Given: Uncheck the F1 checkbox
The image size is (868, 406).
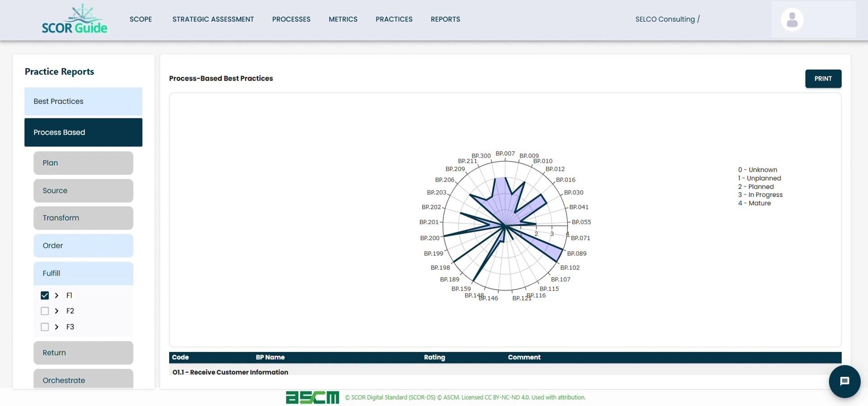Looking at the screenshot, I should click(45, 295).
